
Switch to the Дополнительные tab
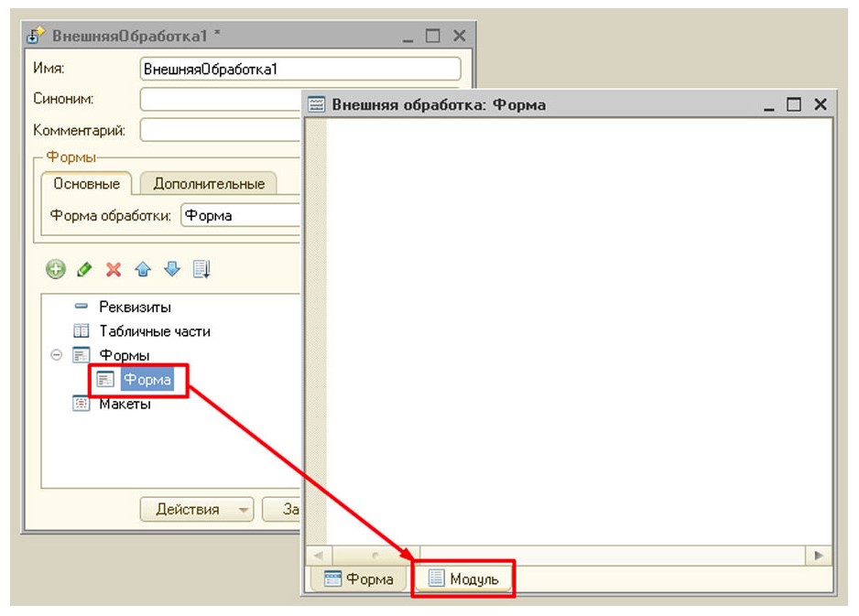coord(209,183)
